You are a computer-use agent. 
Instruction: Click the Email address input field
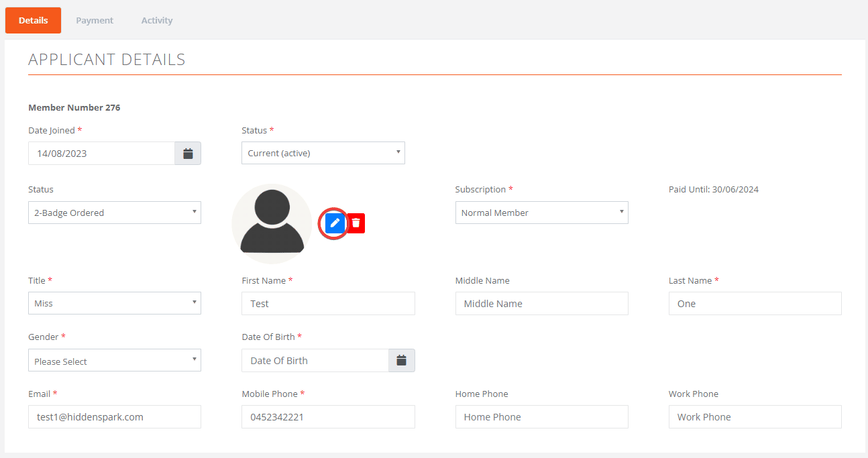[x=114, y=417]
